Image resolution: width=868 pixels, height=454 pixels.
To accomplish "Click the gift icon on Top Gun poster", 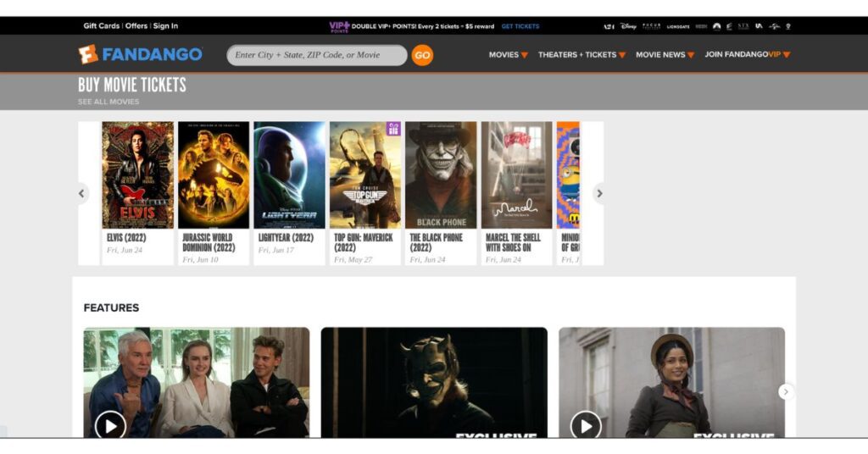I will [393, 129].
